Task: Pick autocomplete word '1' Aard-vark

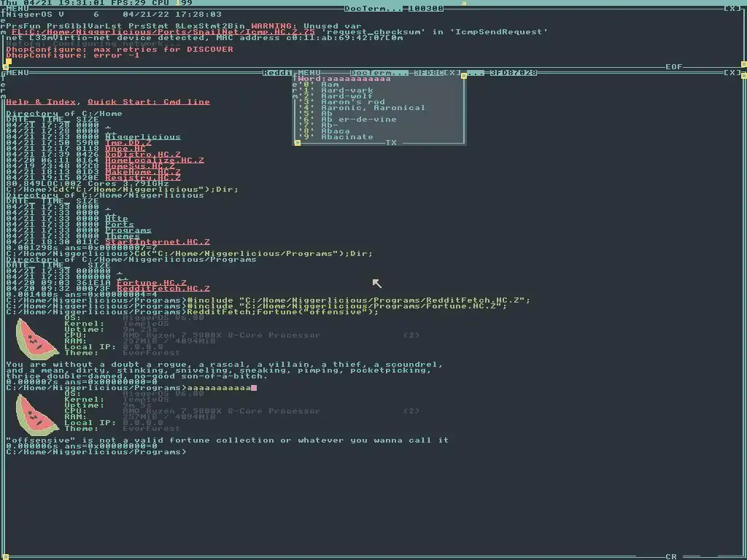Action: point(336,90)
